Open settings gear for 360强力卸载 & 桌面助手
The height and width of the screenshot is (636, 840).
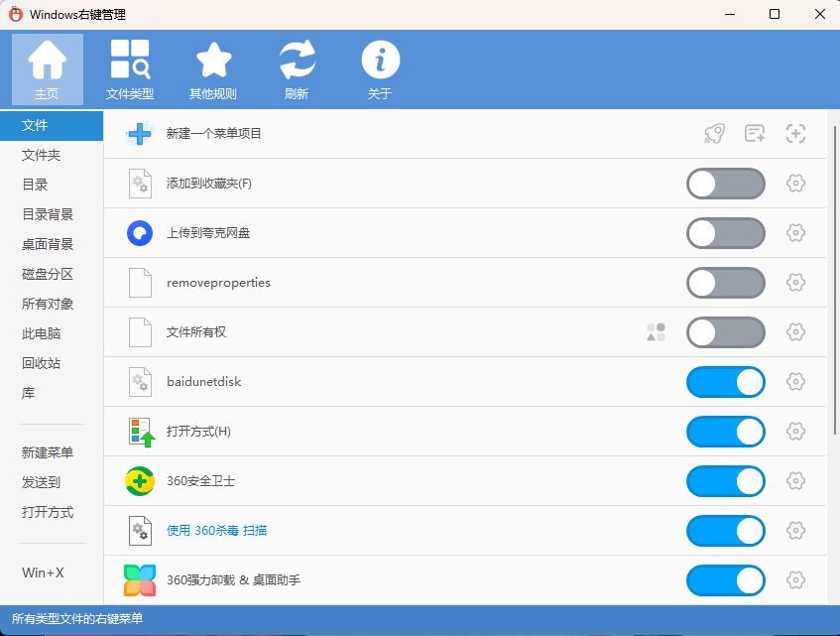click(x=795, y=579)
